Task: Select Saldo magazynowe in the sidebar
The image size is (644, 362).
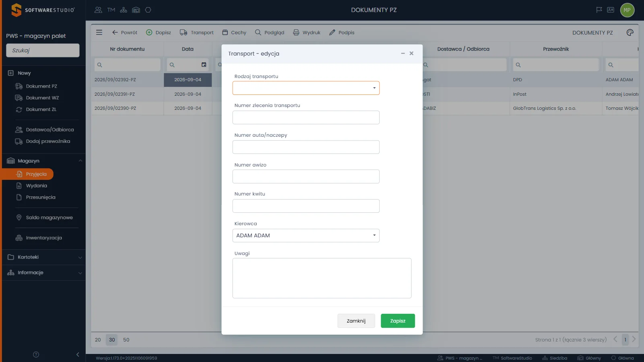Action: coord(49,218)
